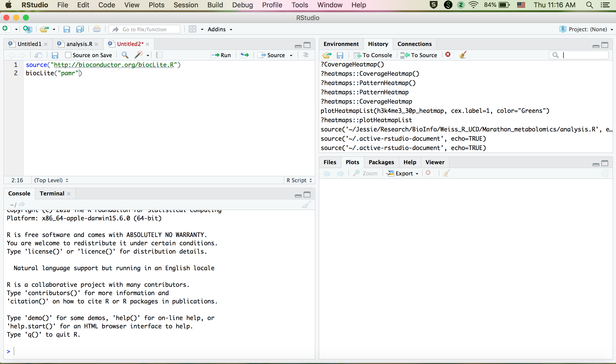Open the Session menu
Screen dimensions: 616x364
(186, 5)
